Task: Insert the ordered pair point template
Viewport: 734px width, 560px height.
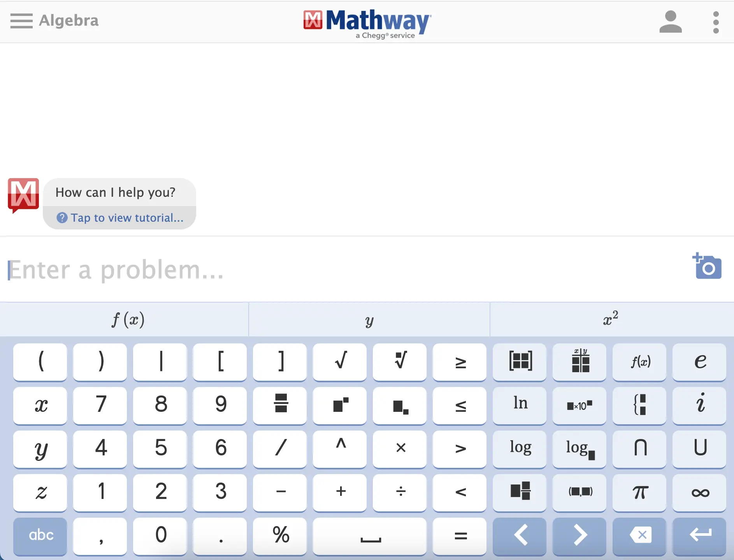Action: point(580,492)
